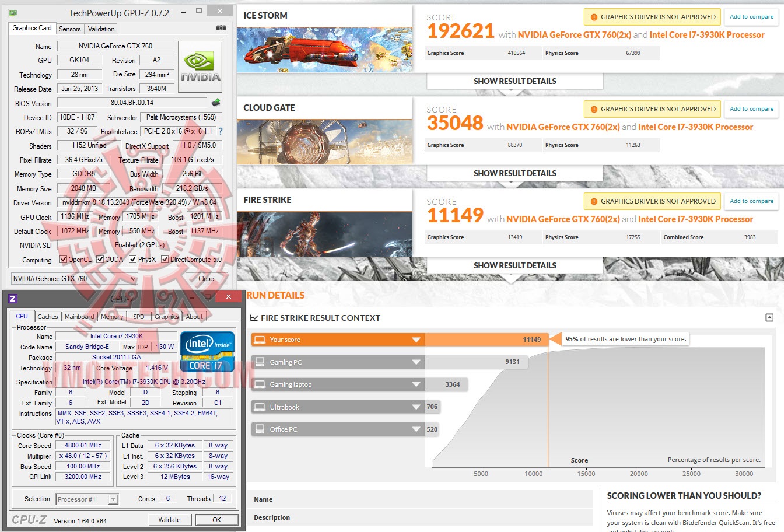Image resolution: width=784 pixels, height=532 pixels.
Task: Expand the Gaming laptop row arrow
Action: tap(416, 384)
